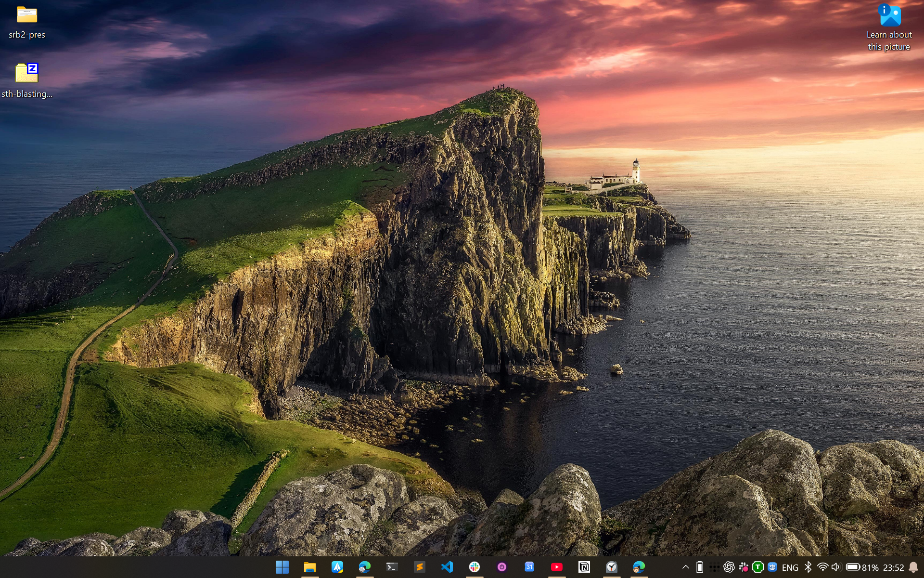Open Visual Studio Code from the taskbar
Image resolution: width=924 pixels, height=578 pixels.
click(447, 567)
